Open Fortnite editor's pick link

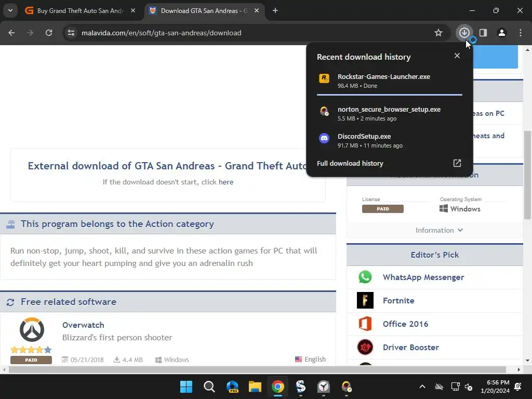point(398,301)
